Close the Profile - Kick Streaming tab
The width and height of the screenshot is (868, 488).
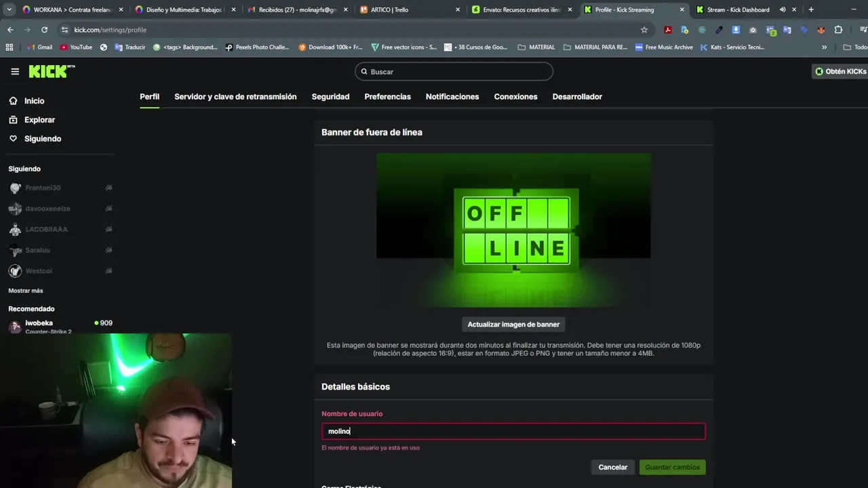tap(682, 9)
